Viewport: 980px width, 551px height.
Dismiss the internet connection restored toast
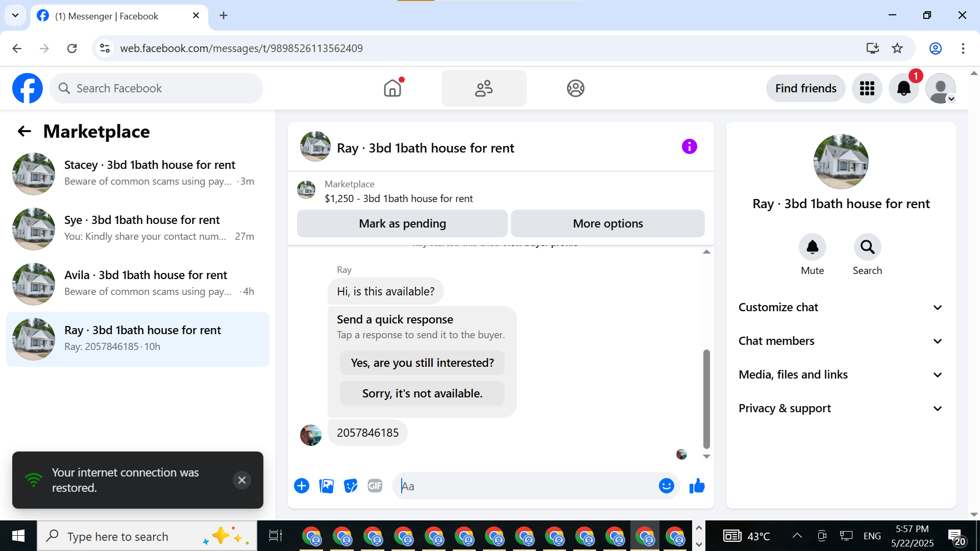(x=242, y=480)
